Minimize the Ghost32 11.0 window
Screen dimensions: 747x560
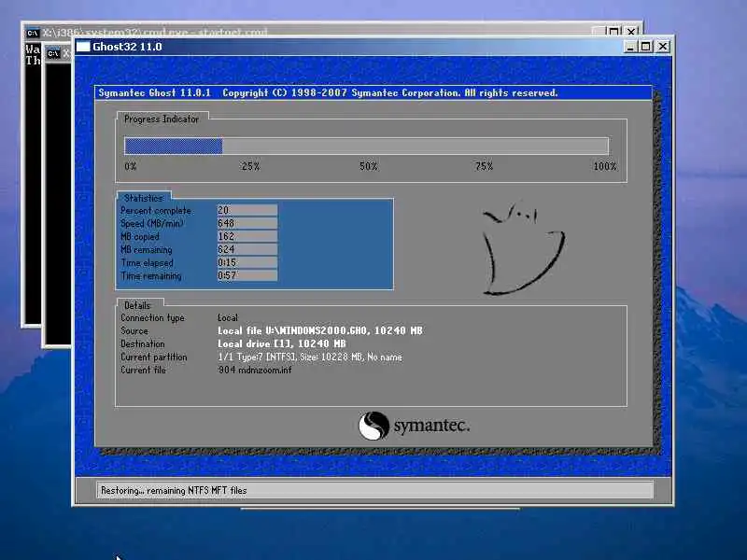click(630, 47)
